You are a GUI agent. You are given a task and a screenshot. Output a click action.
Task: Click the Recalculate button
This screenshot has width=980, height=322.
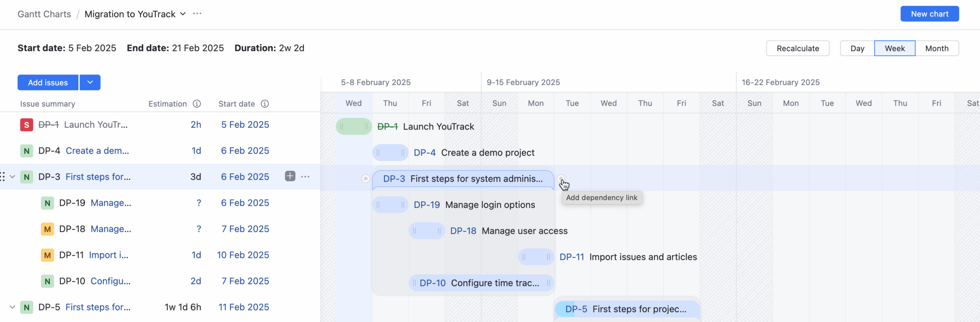(798, 49)
